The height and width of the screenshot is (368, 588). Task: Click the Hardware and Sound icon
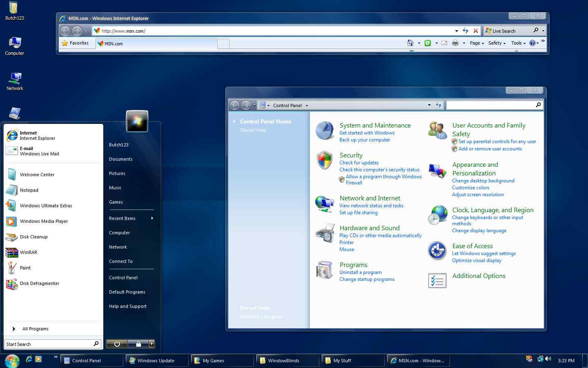click(325, 233)
